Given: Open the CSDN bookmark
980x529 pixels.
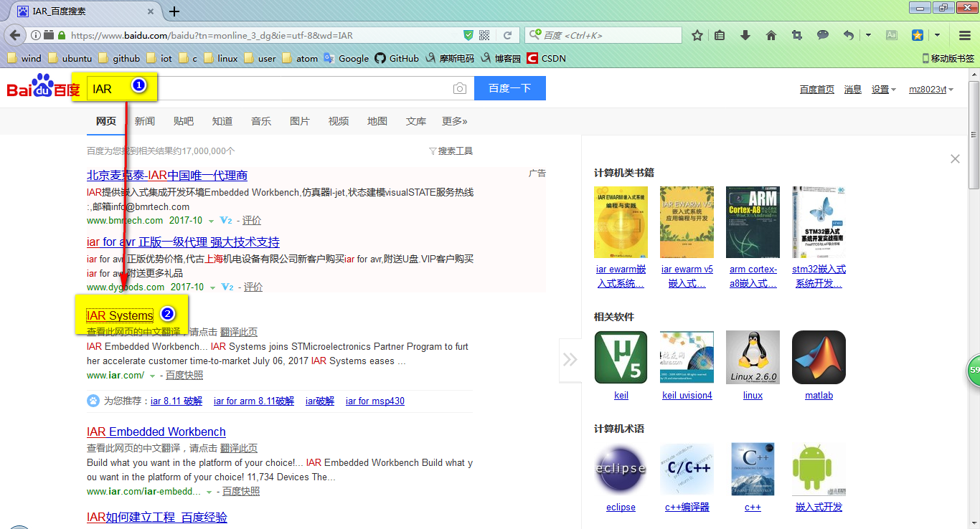Looking at the screenshot, I should [x=546, y=58].
